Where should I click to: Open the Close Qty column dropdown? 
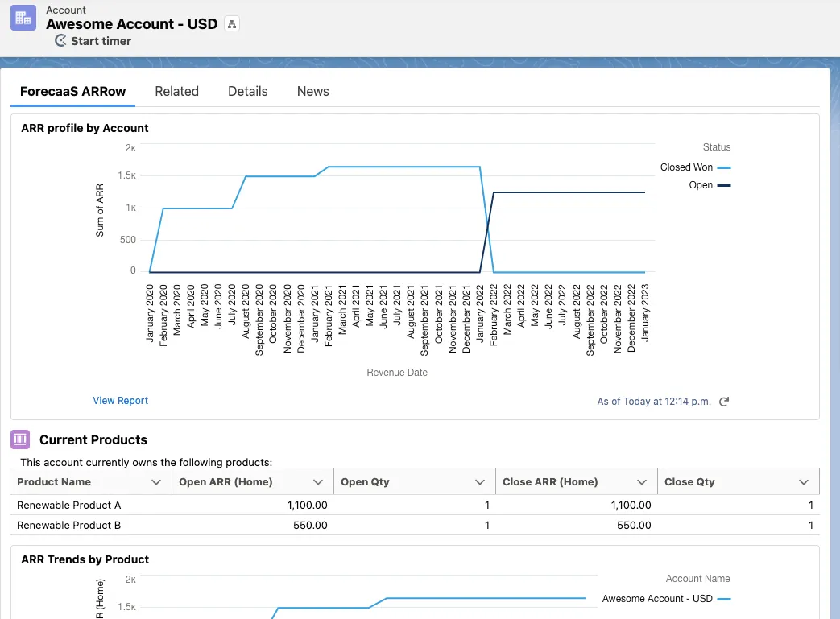point(804,482)
